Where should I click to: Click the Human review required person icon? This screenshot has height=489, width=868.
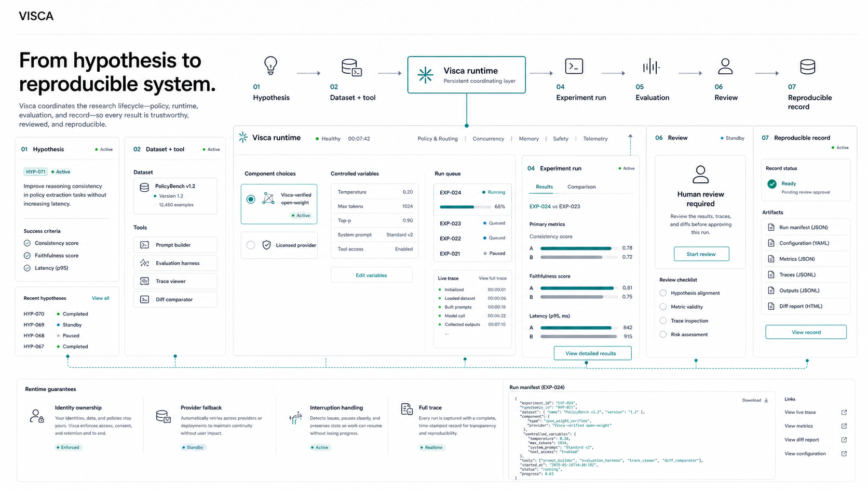pos(700,175)
